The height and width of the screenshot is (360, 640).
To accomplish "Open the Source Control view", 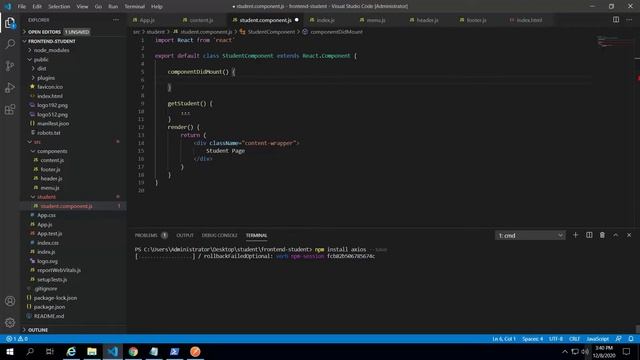I will tap(10, 66).
